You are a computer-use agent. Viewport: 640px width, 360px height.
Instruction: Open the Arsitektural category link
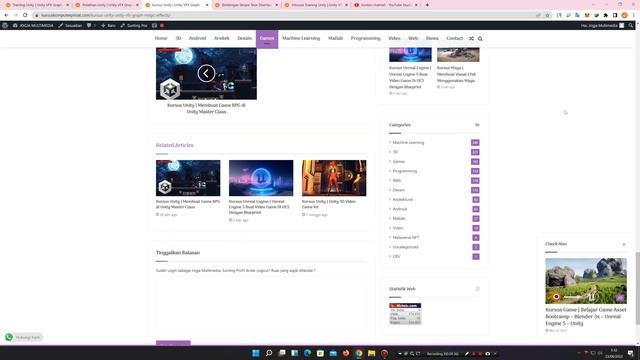point(402,200)
